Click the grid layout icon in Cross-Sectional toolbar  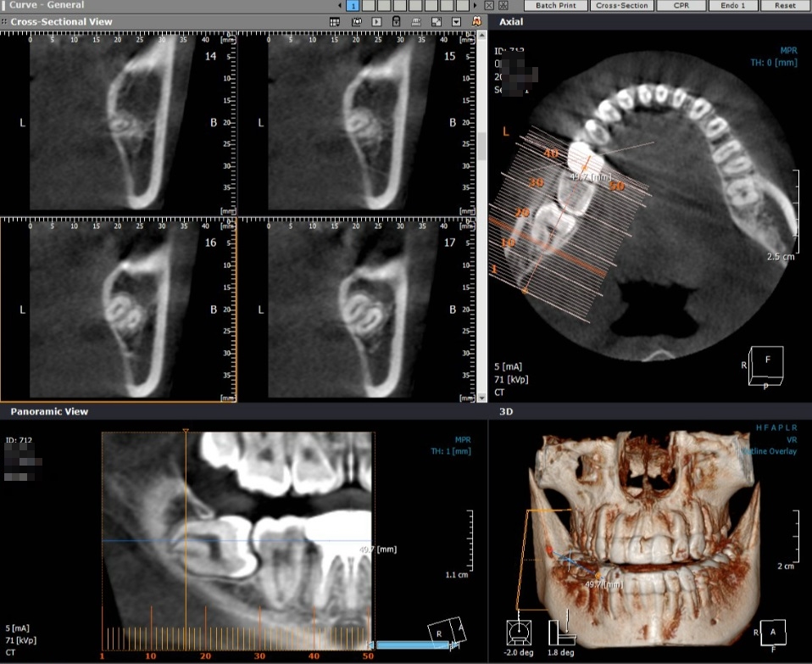click(x=336, y=21)
